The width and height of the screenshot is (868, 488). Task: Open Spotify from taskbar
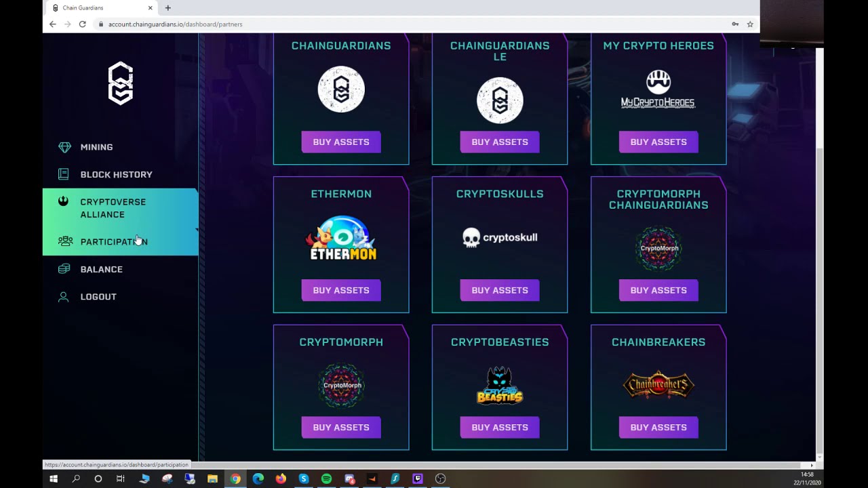326,479
